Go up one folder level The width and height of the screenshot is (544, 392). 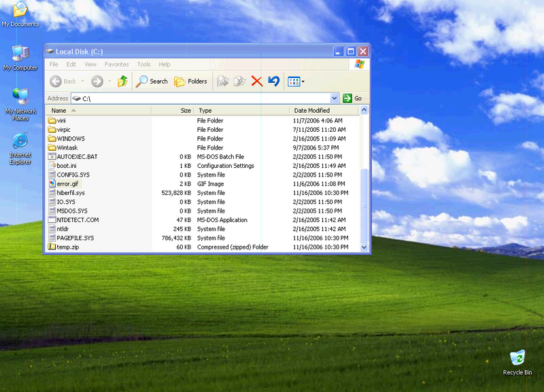(x=122, y=82)
